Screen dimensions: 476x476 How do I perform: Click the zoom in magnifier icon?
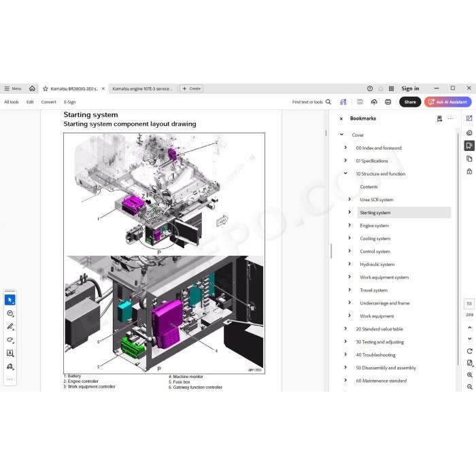(470, 375)
